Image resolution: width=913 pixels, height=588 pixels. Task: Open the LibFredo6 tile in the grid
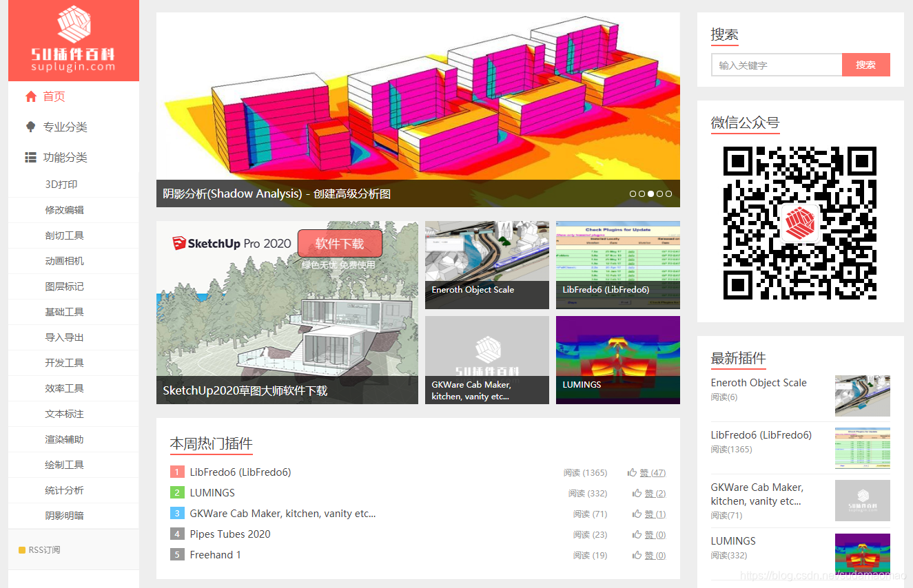[618, 265]
